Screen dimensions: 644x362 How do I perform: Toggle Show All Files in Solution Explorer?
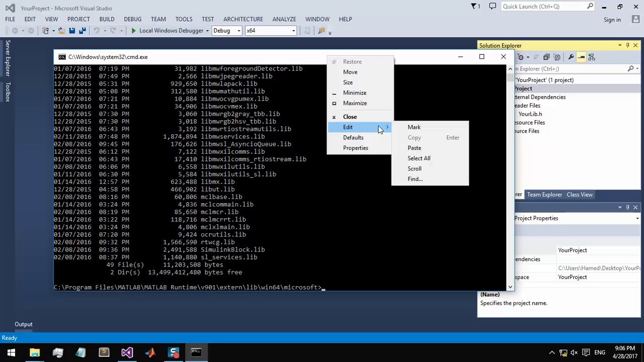557,57
